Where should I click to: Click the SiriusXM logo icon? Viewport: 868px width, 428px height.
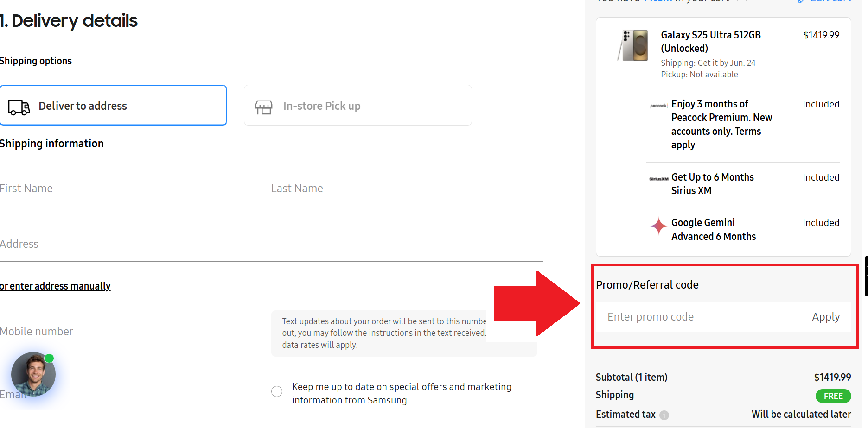click(x=658, y=179)
